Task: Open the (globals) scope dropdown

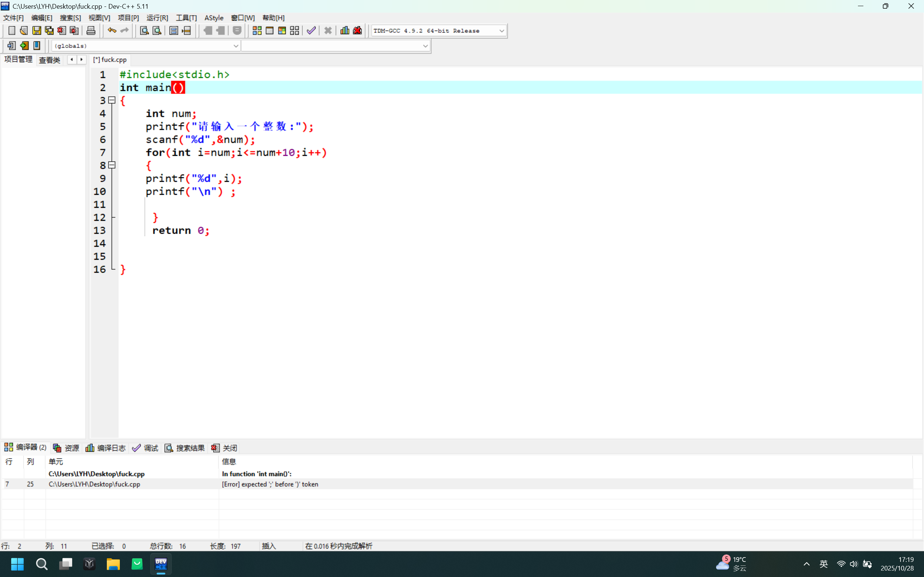Action: 236,46
